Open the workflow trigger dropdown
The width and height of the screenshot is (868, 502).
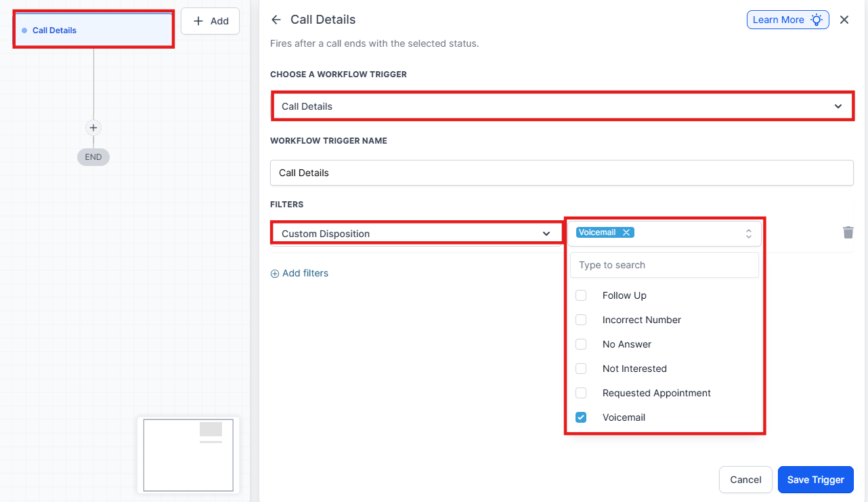click(x=562, y=106)
